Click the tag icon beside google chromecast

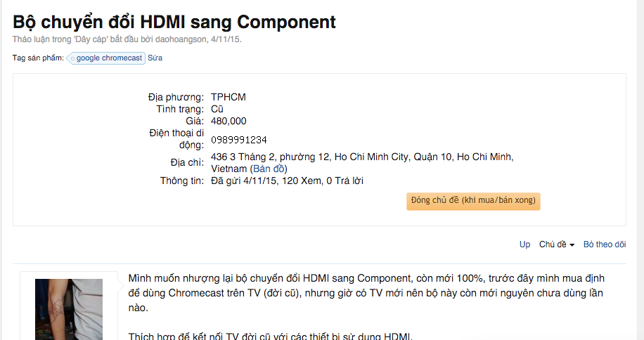click(x=72, y=58)
